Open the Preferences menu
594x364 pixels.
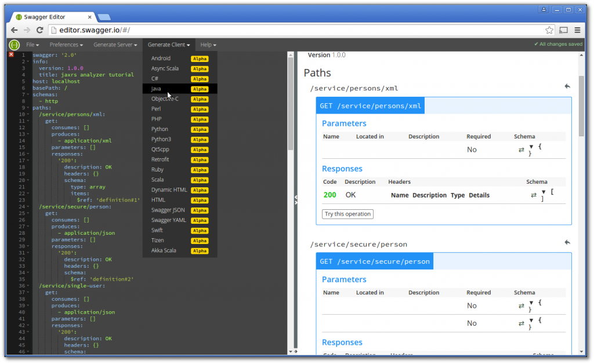click(x=66, y=45)
